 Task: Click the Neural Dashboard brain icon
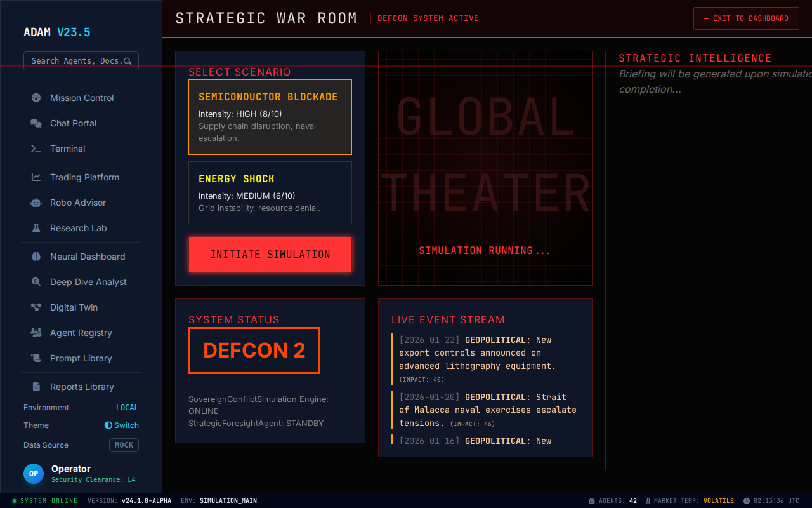point(36,257)
